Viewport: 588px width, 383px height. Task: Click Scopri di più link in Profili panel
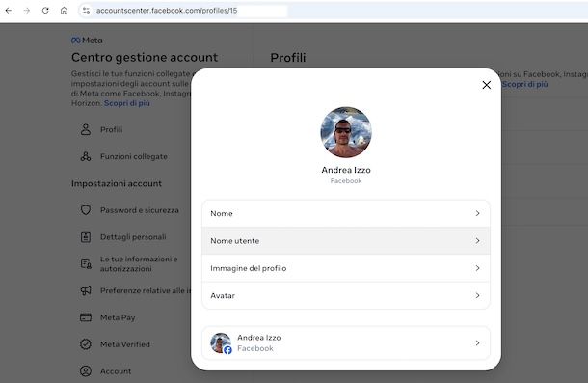[524, 84]
